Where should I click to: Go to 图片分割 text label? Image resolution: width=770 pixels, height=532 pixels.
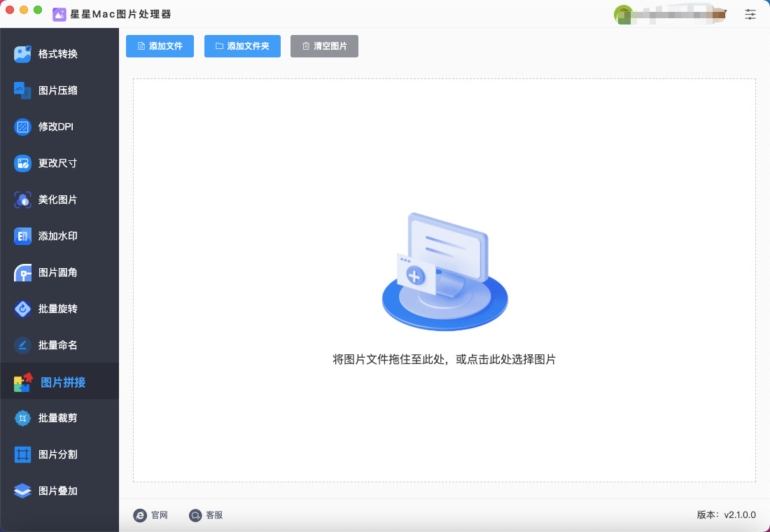click(x=58, y=454)
